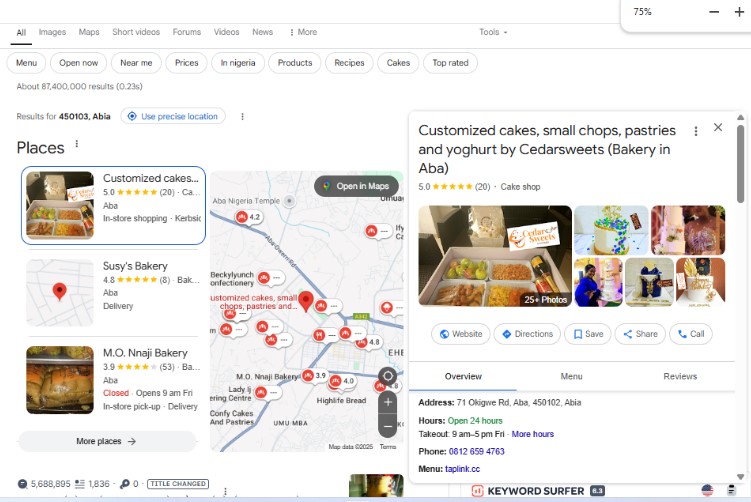Click phone number 0812 659 4763
Image resolution: width=751 pixels, height=502 pixels.
click(477, 451)
